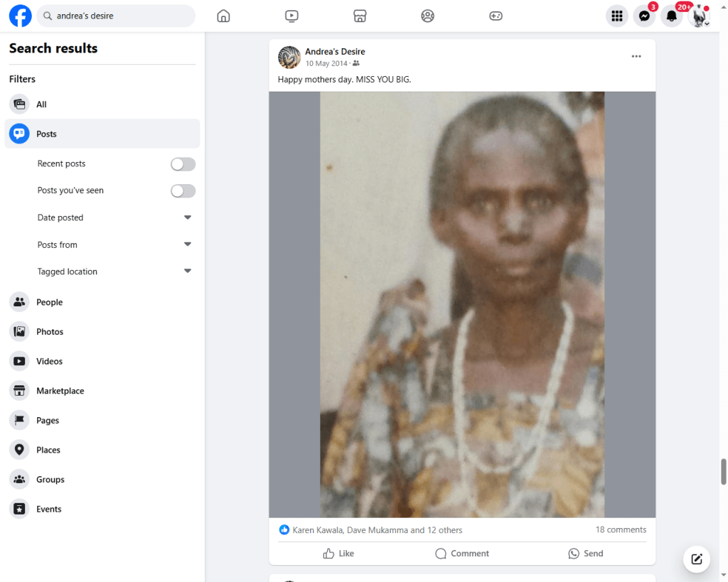Open the notifications bell
728x582 pixels.
click(x=671, y=16)
